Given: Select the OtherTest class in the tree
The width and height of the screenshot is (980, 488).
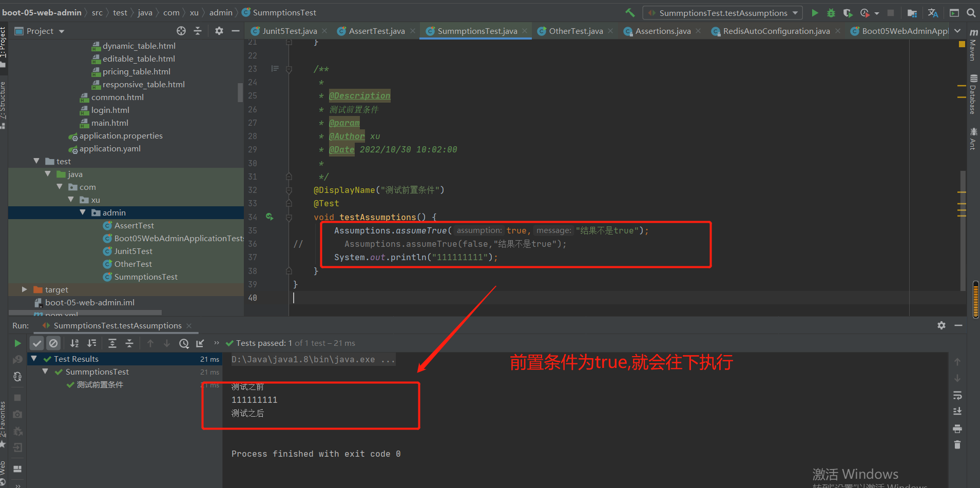Looking at the screenshot, I should coord(133,264).
